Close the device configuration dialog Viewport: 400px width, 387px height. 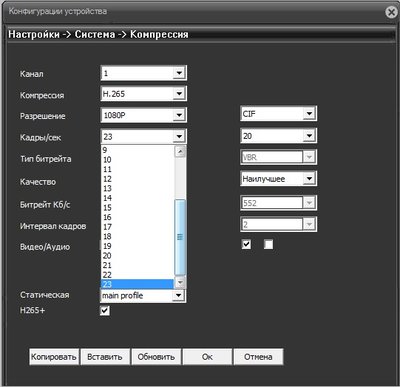pyautogui.click(x=391, y=12)
